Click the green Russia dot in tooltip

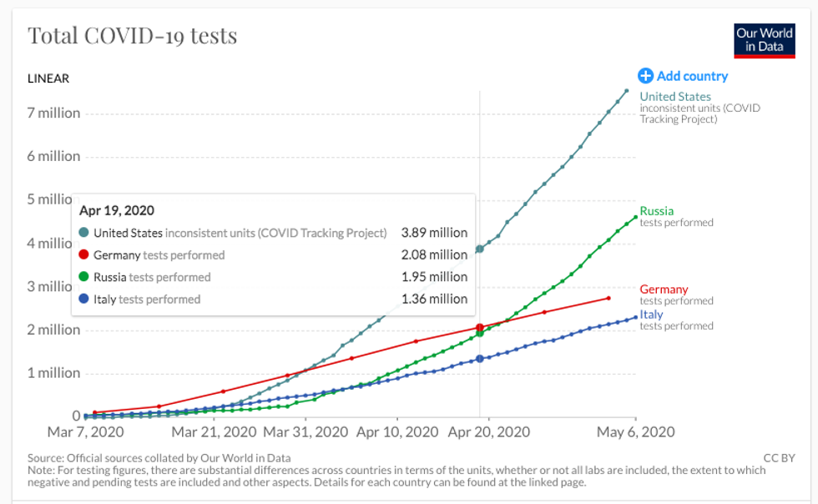[84, 277]
